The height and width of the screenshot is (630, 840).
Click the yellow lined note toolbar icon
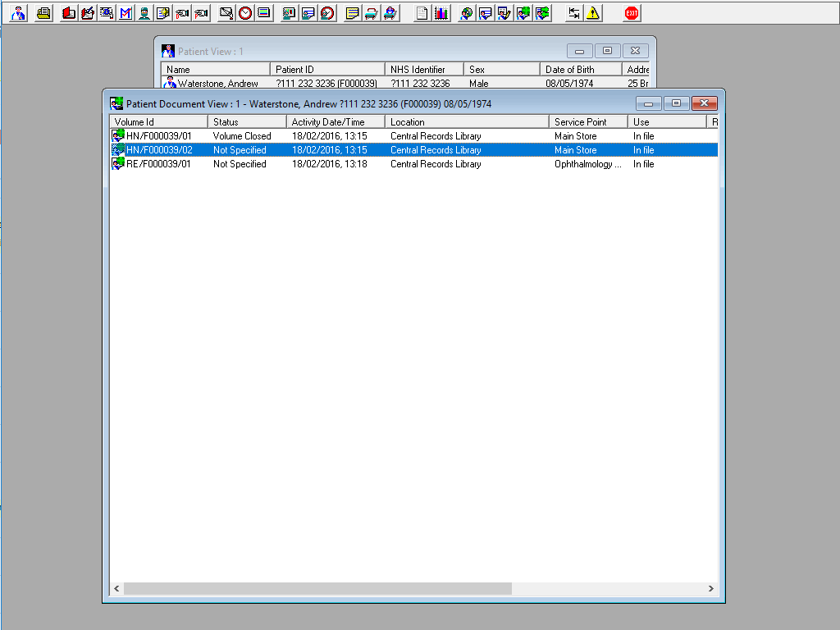pos(353,13)
